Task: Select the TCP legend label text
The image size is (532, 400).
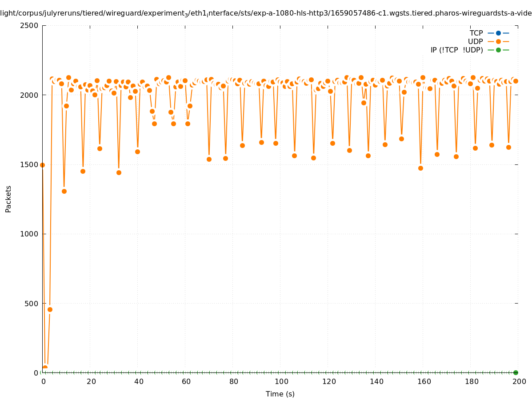Action: click(476, 33)
